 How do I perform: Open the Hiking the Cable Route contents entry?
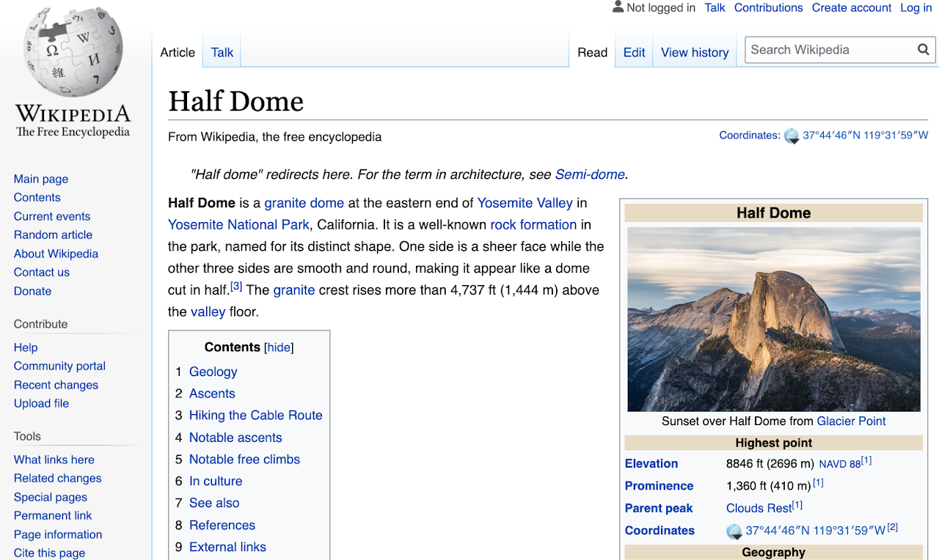[255, 415]
